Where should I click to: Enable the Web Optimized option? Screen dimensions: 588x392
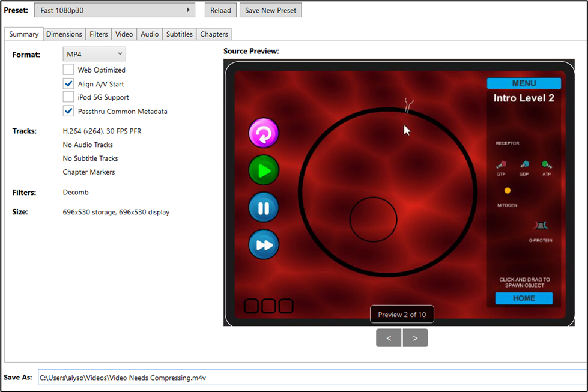tap(68, 70)
